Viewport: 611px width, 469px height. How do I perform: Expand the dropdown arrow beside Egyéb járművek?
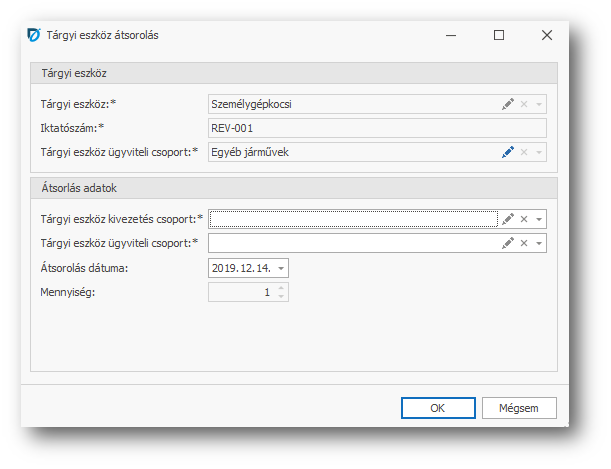pos(539,152)
